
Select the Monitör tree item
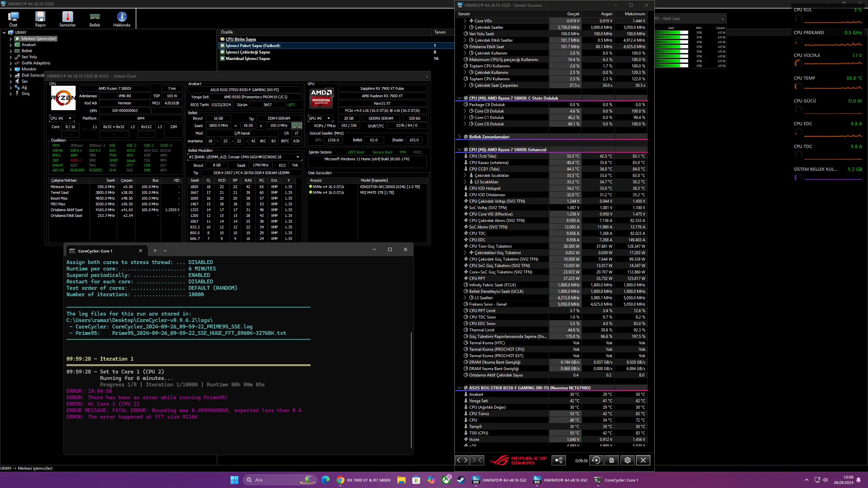click(29, 69)
